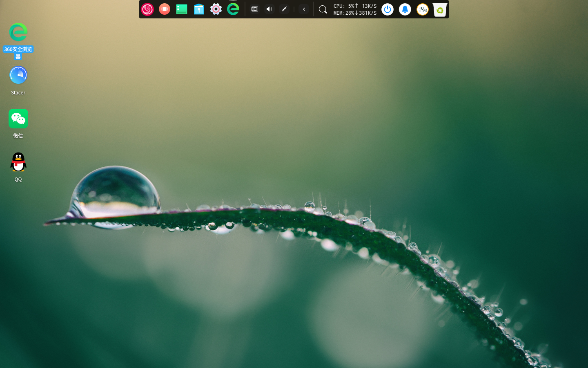Launch the blue app store dock icon
588x368 pixels.
199,9
